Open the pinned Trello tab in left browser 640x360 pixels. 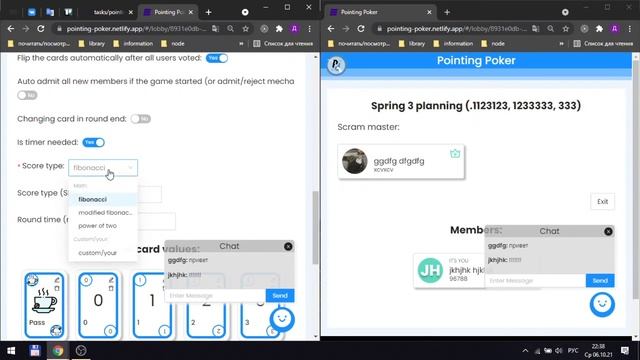(x=68, y=12)
